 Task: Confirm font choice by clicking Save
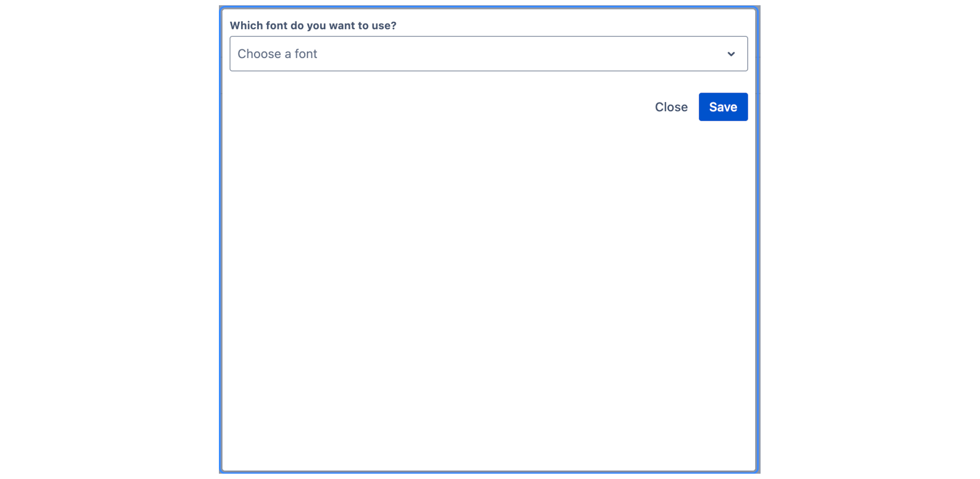723,107
